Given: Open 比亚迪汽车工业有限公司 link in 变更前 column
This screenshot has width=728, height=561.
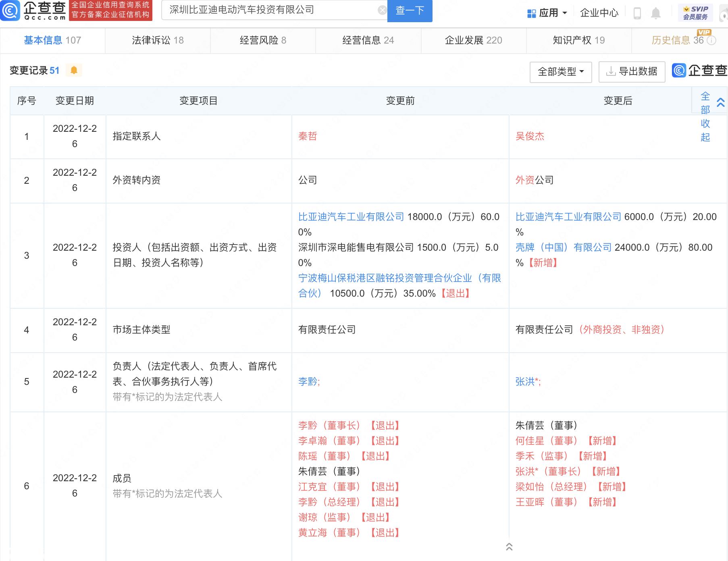Looking at the screenshot, I should (x=351, y=217).
